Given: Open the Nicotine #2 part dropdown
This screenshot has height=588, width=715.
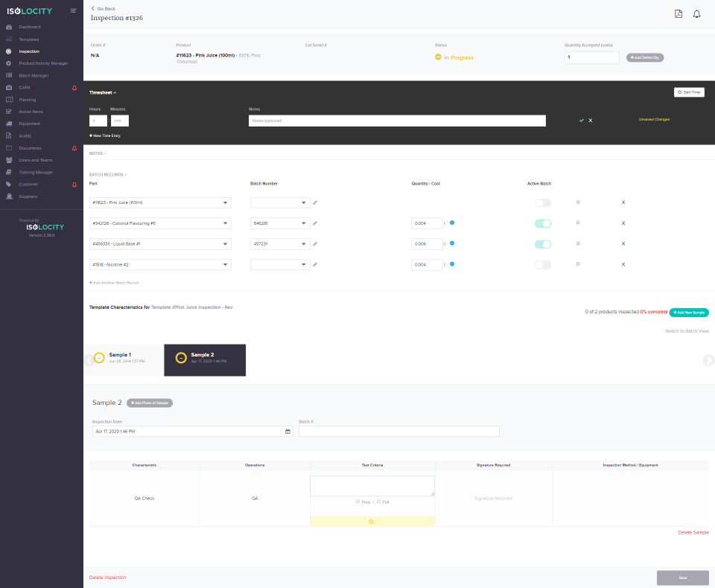Looking at the screenshot, I should [161, 264].
